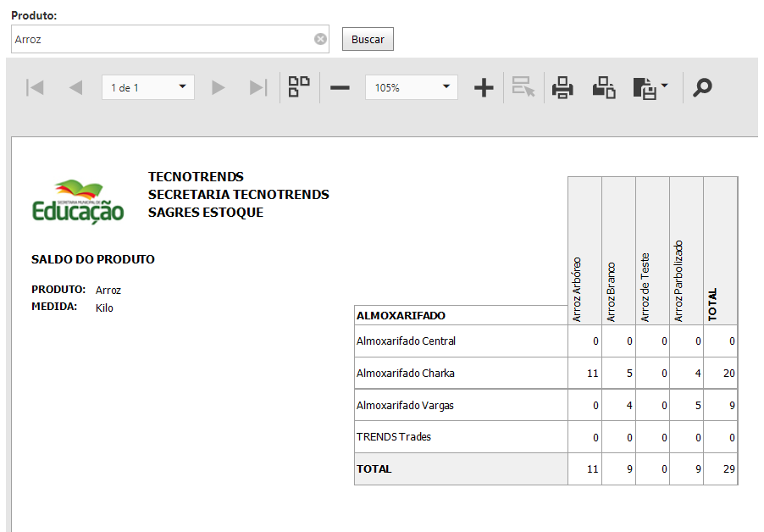The image size is (764, 532).
Task: Advance to the next page
Action: pyautogui.click(x=218, y=87)
